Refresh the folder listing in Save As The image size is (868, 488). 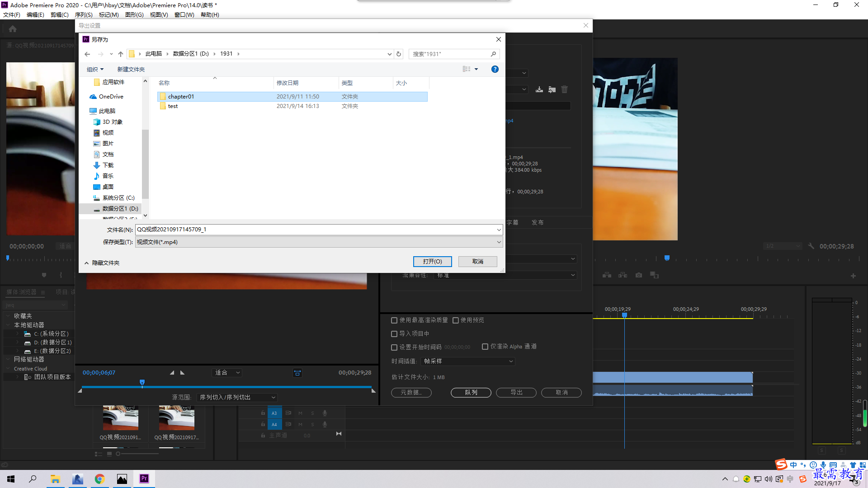pos(399,54)
